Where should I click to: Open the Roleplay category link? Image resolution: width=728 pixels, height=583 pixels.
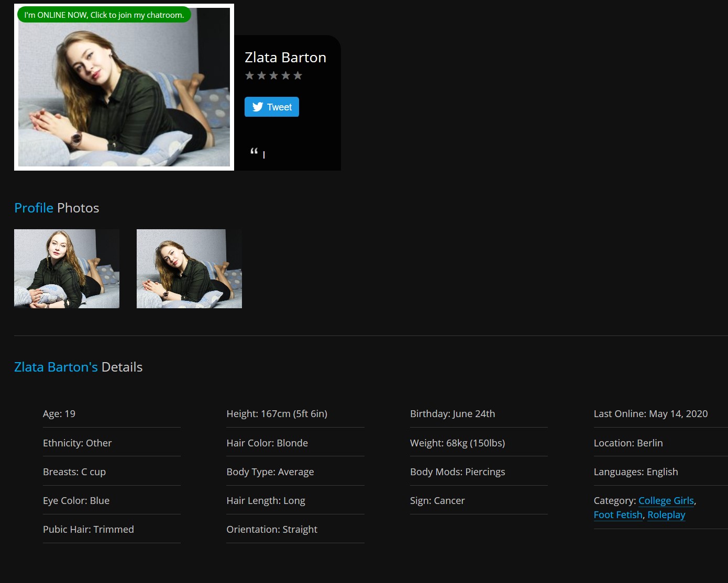[x=666, y=515]
